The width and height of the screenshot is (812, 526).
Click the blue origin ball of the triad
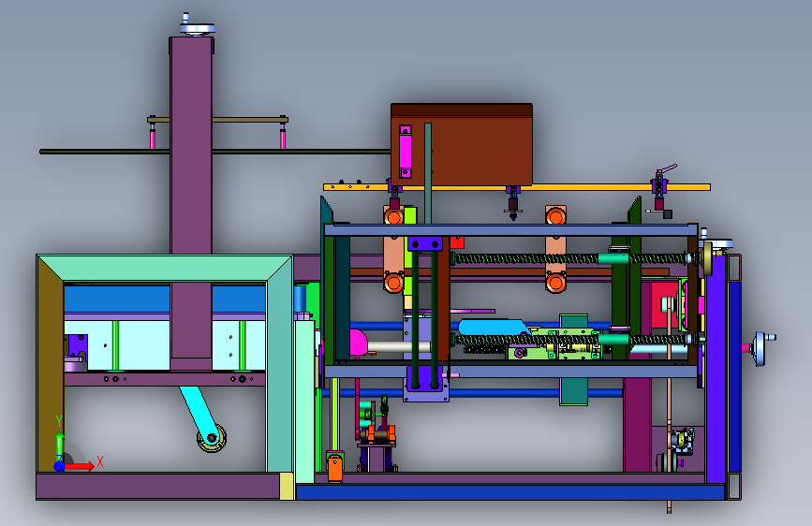(x=60, y=466)
